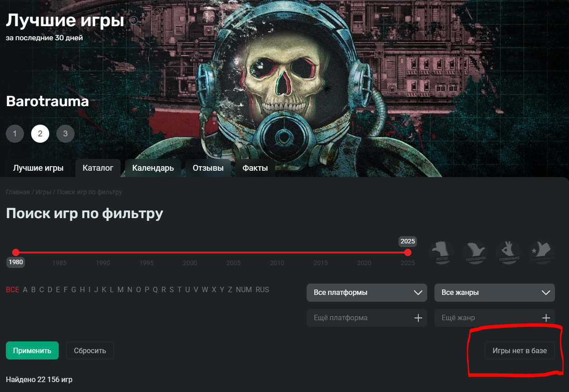Switch to 'Календарь' tab
The width and height of the screenshot is (569, 392).
pyautogui.click(x=153, y=168)
